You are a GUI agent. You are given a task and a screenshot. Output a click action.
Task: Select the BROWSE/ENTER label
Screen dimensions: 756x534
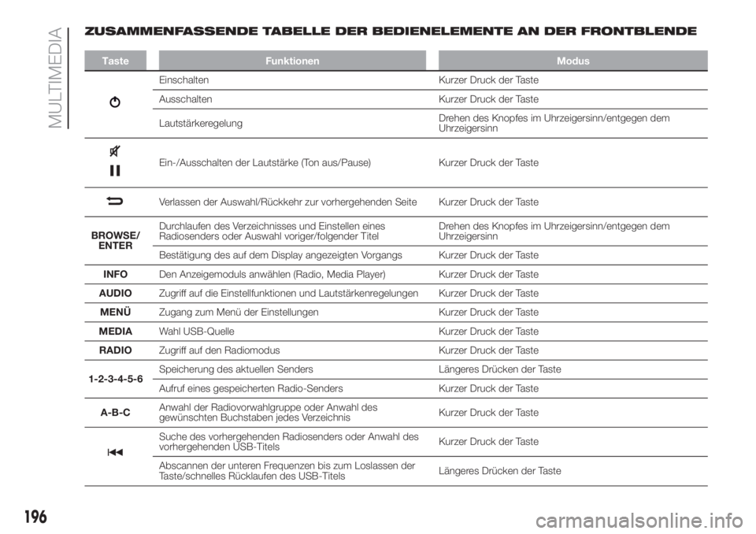point(115,240)
